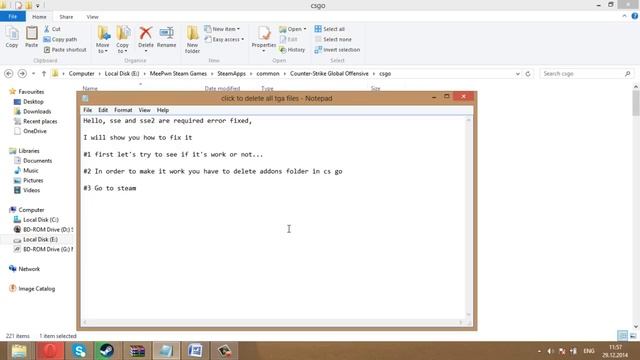The image size is (640, 360).
Task: Click MeePwn Steam Games breadcrumb
Action: pyautogui.click(x=178, y=73)
